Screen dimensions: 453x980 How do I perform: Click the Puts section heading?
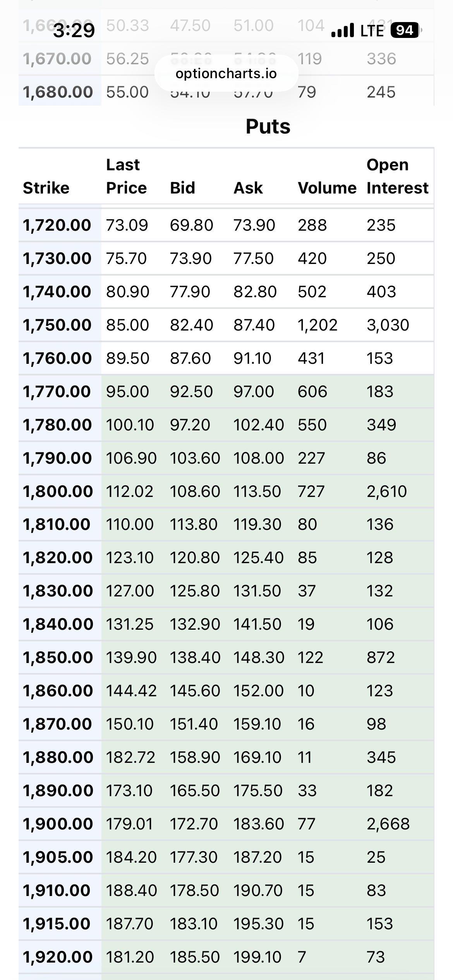click(x=268, y=127)
